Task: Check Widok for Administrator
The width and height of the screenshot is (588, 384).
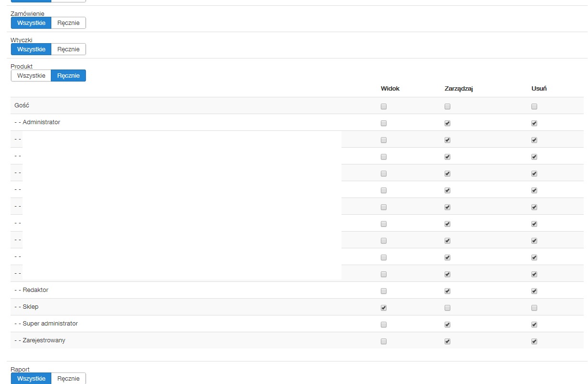Action: (384, 123)
